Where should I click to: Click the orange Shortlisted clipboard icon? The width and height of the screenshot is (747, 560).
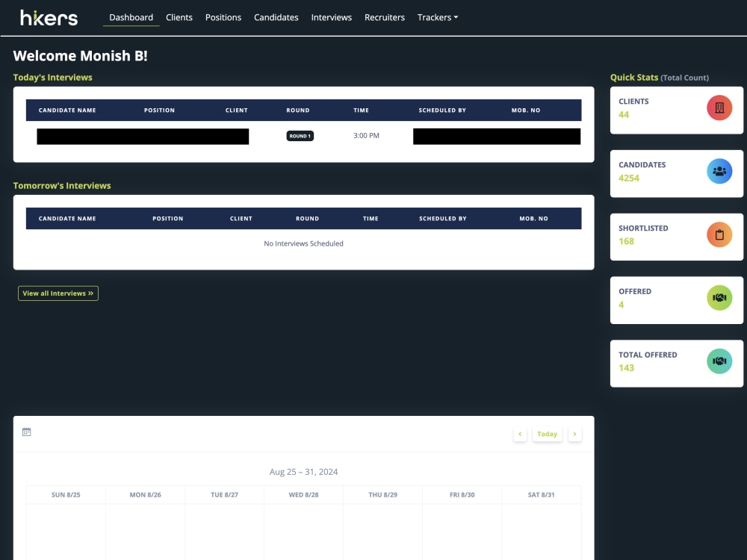click(x=719, y=234)
